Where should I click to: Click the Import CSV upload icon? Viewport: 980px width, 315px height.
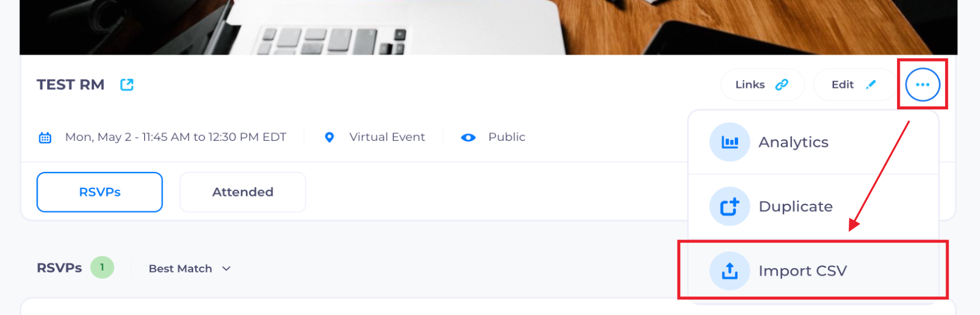coord(730,271)
